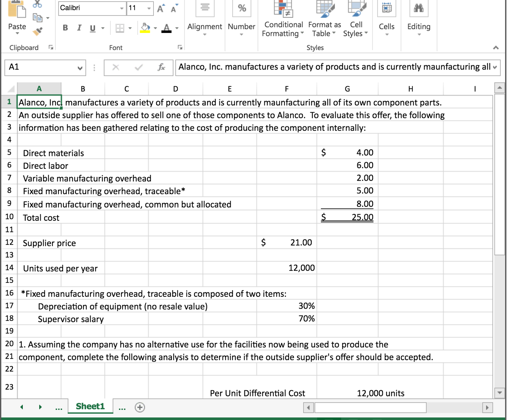507x420 pixels.
Task: Click the Paste clipboard icon
Action: pos(17,9)
